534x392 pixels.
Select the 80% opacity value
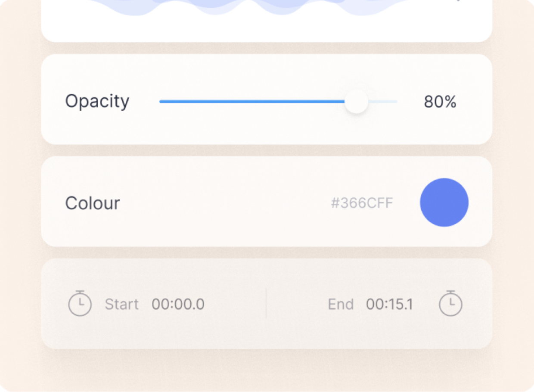point(440,102)
